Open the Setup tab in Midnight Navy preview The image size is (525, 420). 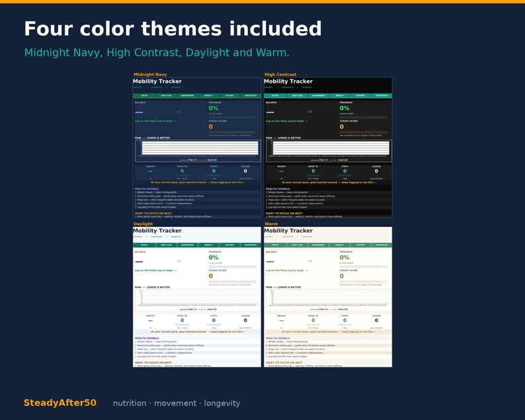[x=144, y=95]
